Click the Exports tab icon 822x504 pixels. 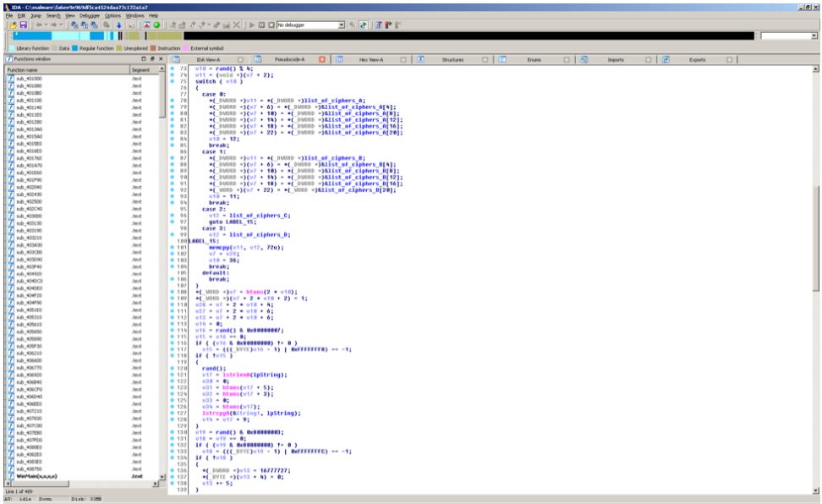click(666, 59)
